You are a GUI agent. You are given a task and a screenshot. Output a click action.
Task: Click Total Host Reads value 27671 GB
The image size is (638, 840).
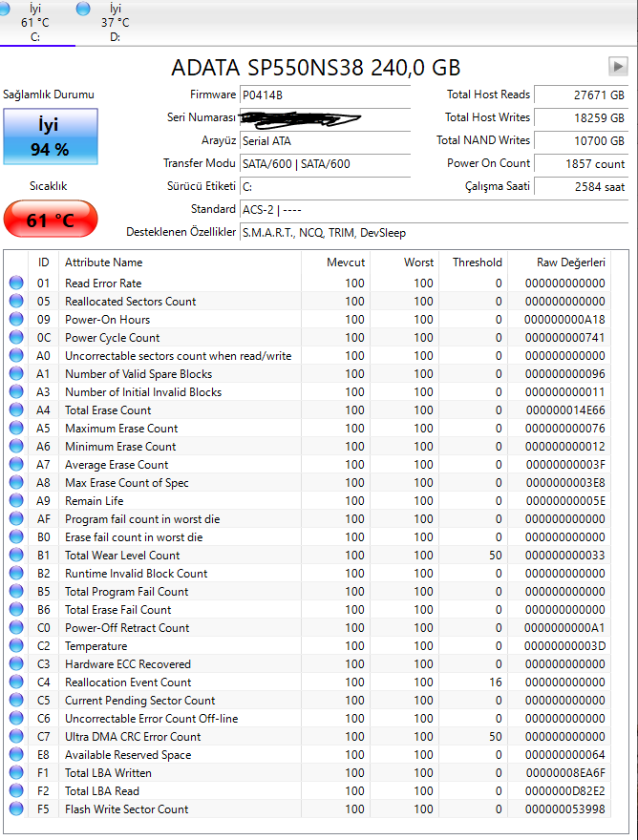(581, 94)
